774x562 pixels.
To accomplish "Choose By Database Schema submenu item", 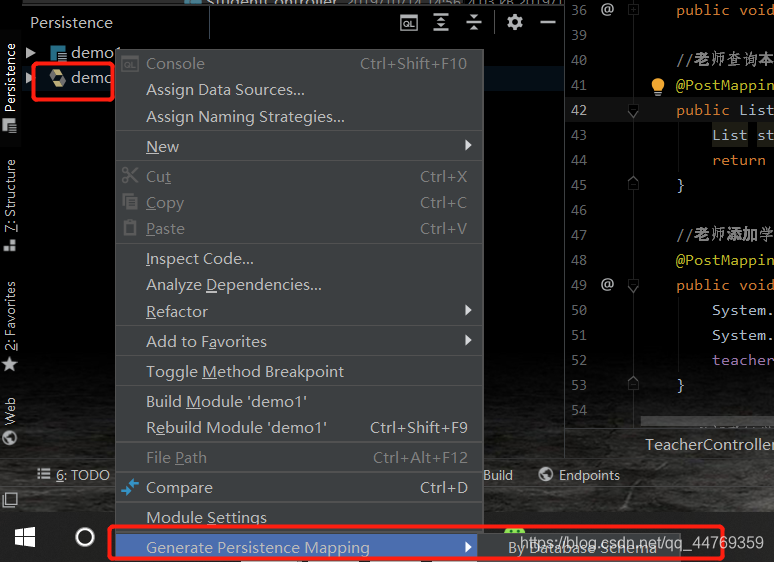I will [x=582, y=548].
